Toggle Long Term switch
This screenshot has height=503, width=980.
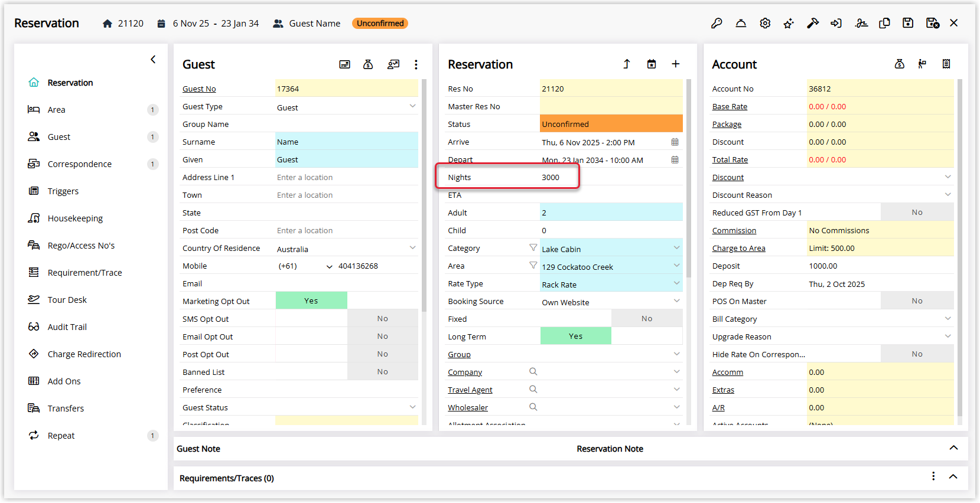(x=611, y=336)
